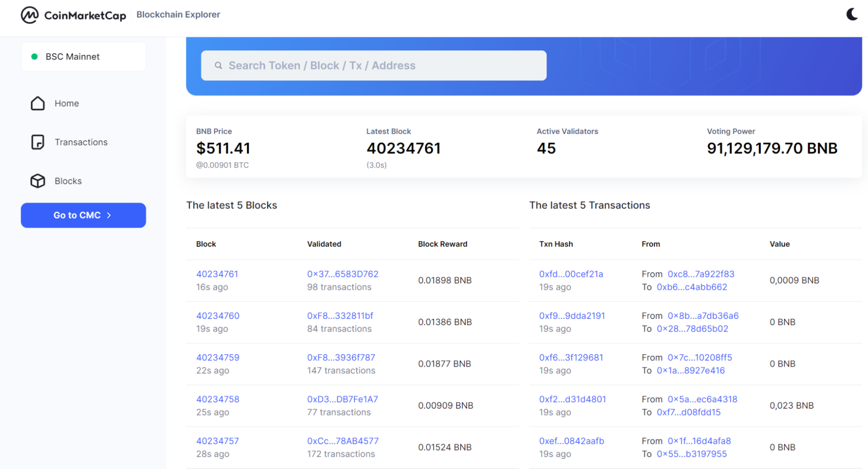Open recipient address 0x28...78d65b02
Image resolution: width=868 pixels, height=469 pixels.
pyautogui.click(x=692, y=329)
